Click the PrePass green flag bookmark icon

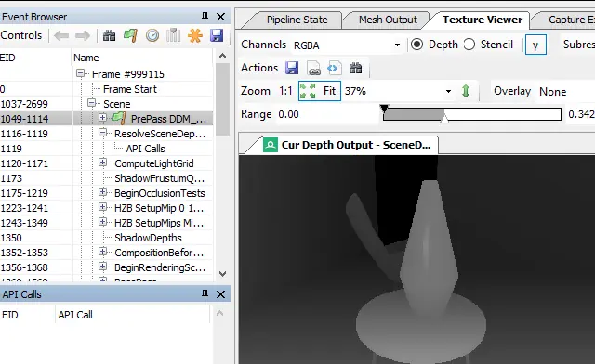point(119,118)
